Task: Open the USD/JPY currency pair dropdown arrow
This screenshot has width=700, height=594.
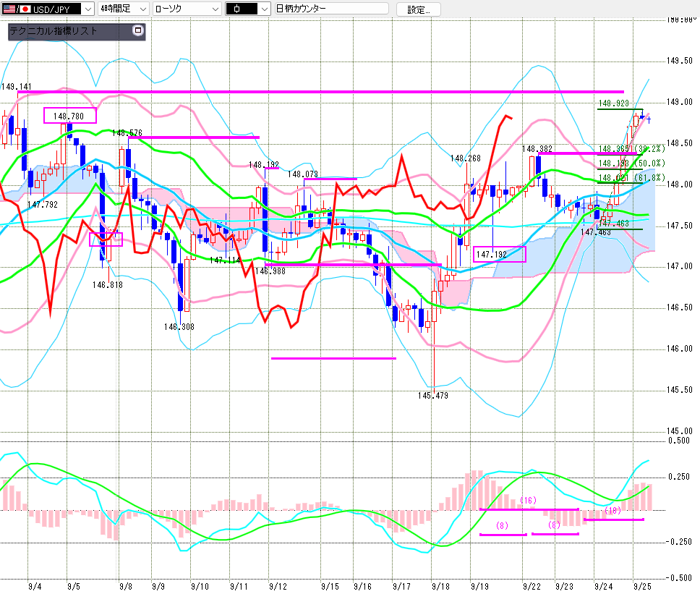Action: 87,9
